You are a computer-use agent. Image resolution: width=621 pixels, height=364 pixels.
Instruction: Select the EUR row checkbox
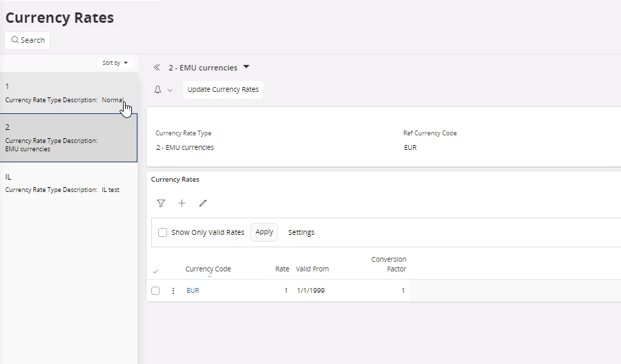tap(155, 291)
